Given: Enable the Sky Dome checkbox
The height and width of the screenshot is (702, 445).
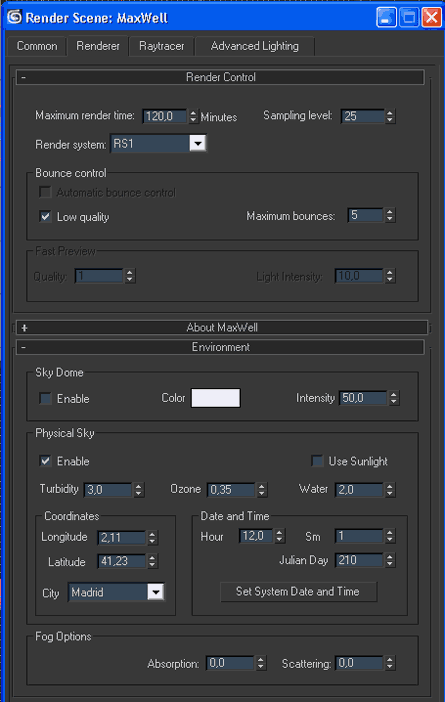Looking at the screenshot, I should (x=46, y=398).
